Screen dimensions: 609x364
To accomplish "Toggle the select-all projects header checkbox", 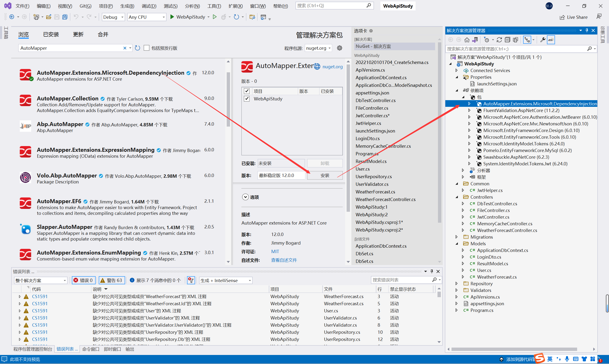I will [247, 91].
